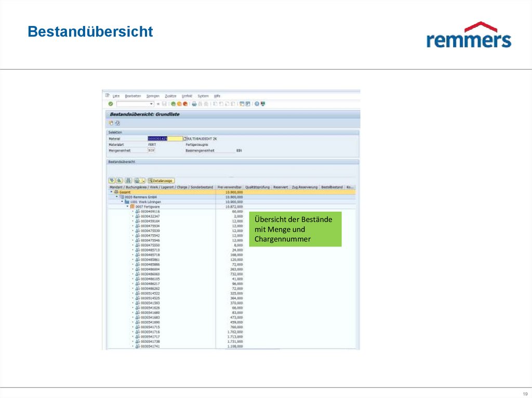Screen dimensions: 532x398
Task: Click the double chevron next to the command field
Action: (x=158, y=104)
